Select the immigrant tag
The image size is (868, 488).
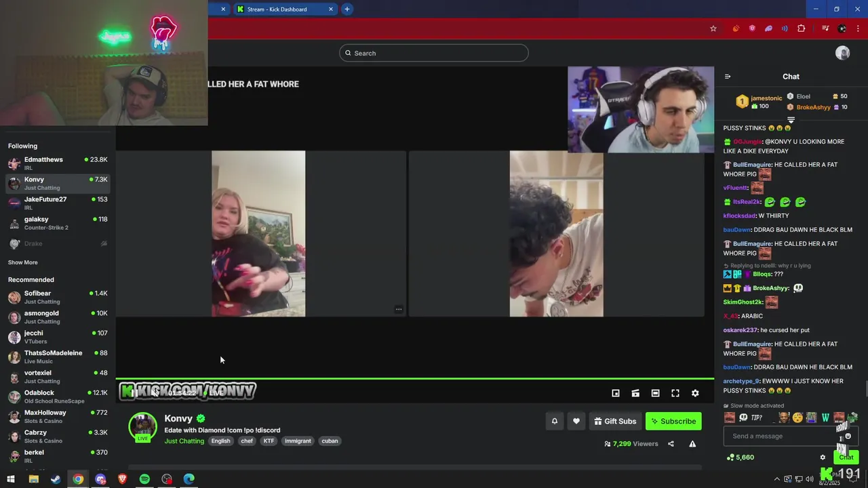(x=298, y=441)
